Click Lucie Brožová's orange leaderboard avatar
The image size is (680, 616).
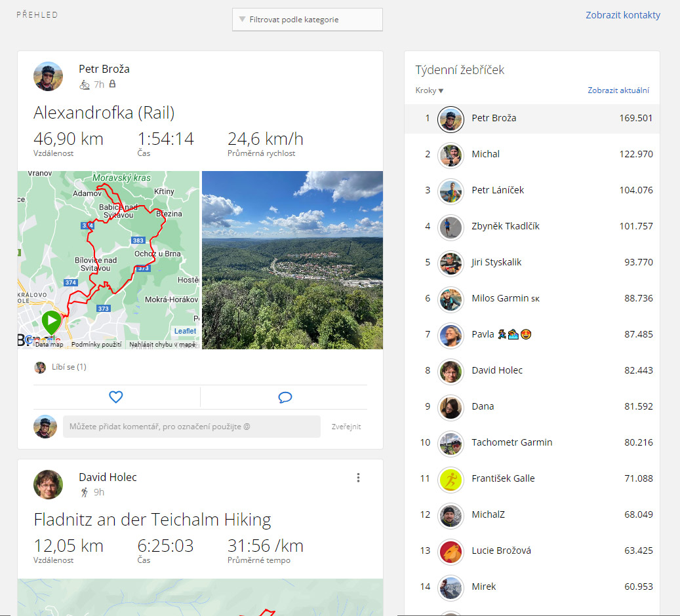(450, 551)
